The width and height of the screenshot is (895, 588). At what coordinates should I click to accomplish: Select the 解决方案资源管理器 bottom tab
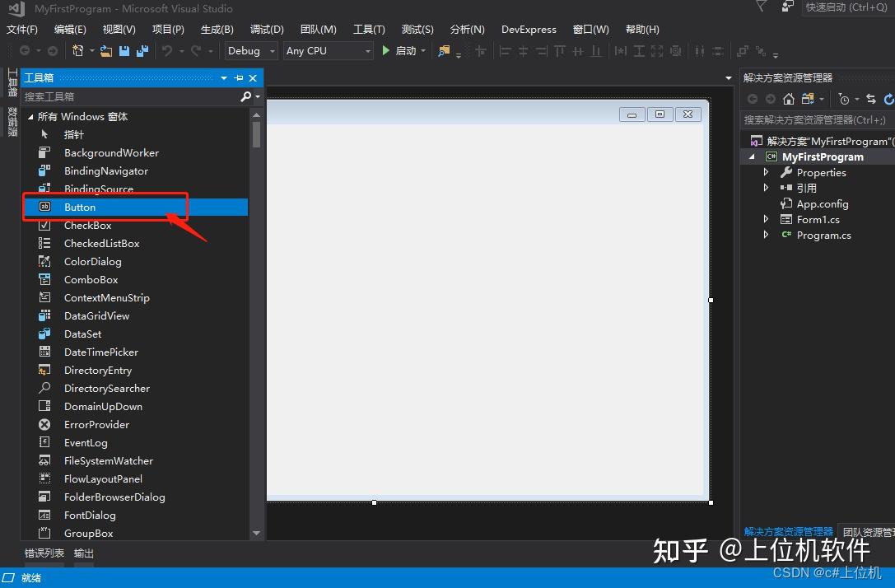788,531
